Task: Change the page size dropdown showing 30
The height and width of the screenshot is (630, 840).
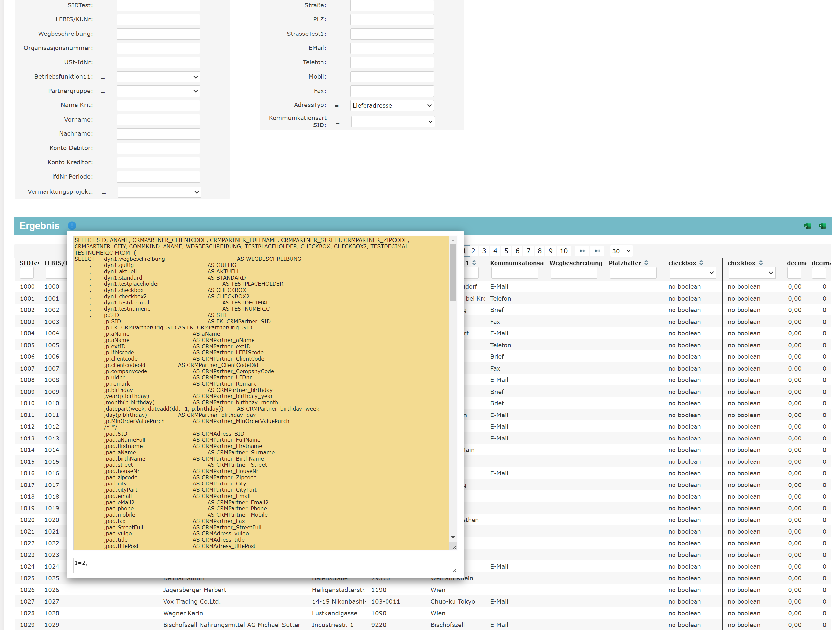Action: tap(621, 251)
